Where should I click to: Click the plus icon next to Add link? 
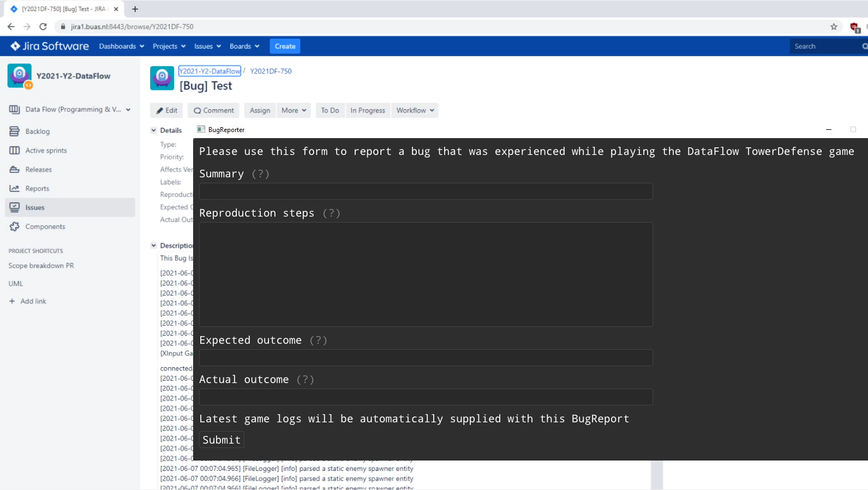(x=12, y=301)
